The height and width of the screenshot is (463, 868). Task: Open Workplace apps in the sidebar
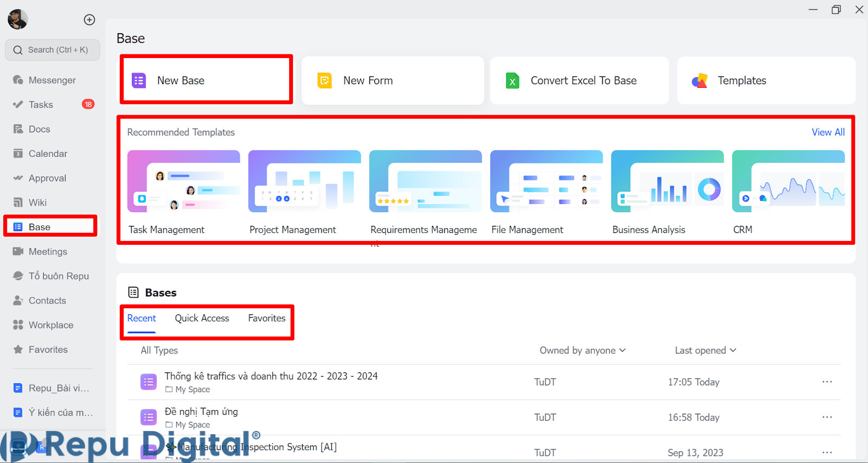pos(50,325)
